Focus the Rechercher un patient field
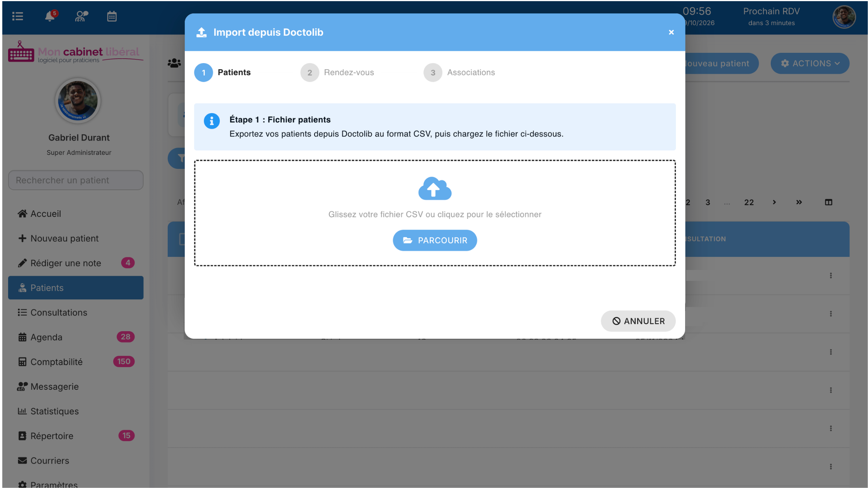 click(x=76, y=180)
